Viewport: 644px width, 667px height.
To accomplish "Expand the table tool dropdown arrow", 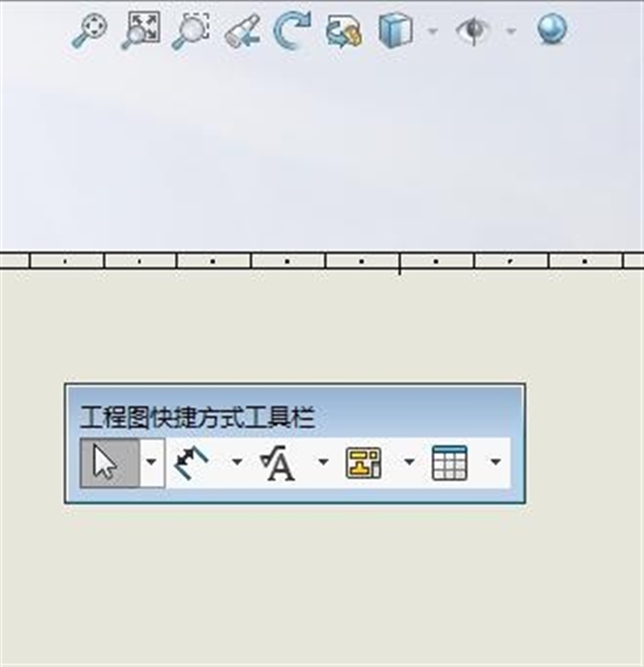I will coord(495,462).
